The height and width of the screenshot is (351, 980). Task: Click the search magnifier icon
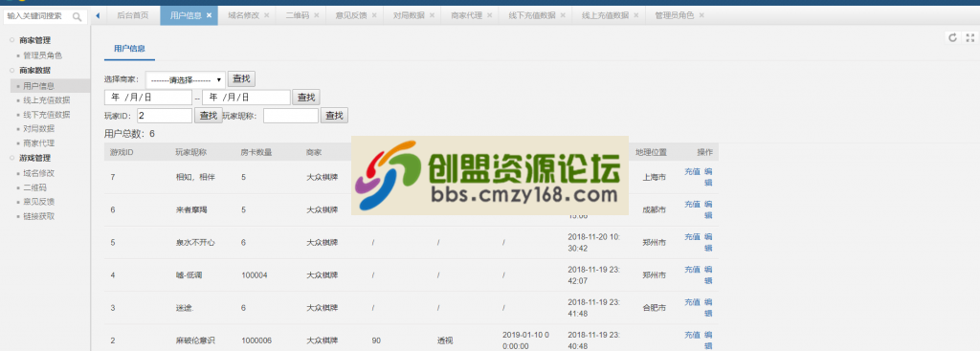click(77, 17)
